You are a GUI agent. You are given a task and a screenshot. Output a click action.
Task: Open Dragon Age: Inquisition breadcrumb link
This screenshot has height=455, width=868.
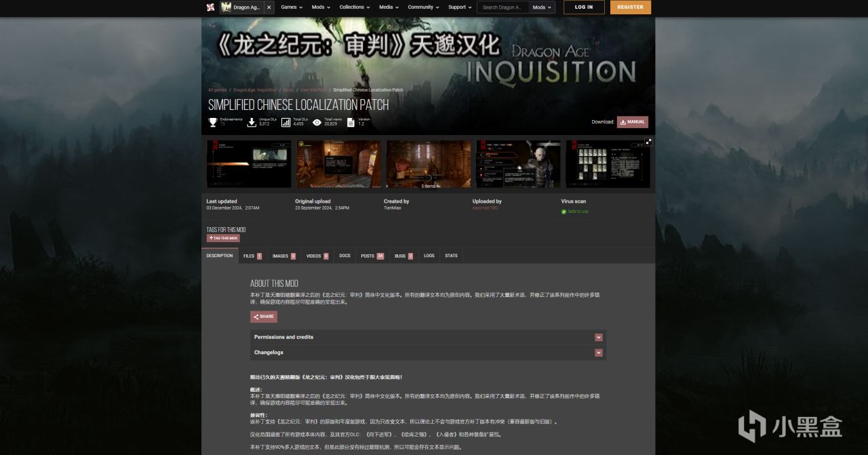pyautogui.click(x=254, y=90)
